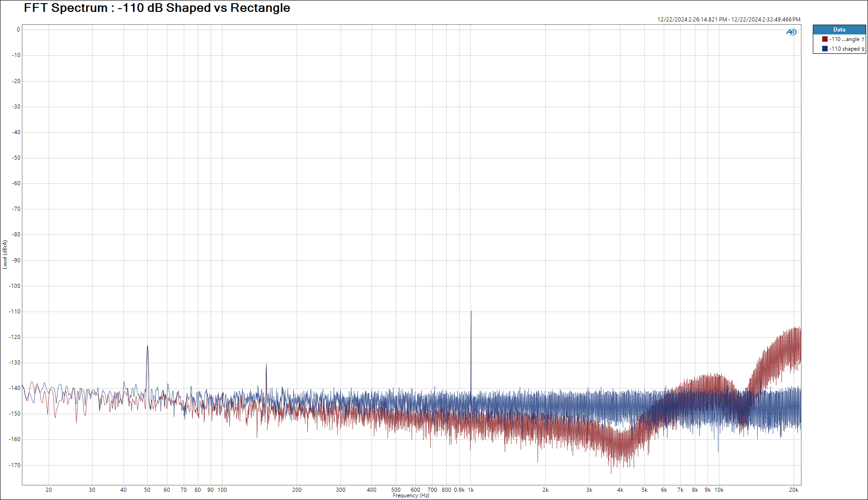Select the '-110 ...angle 7' legend entry
Image resolution: width=868 pixels, height=500 pixels.
pos(846,39)
